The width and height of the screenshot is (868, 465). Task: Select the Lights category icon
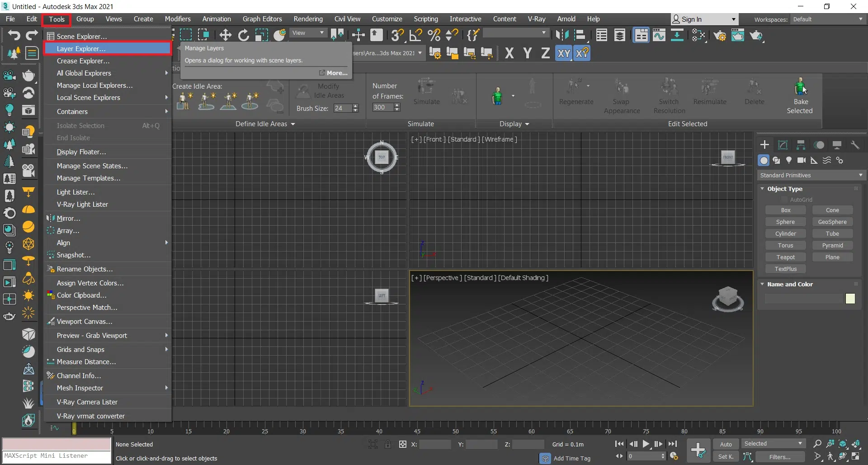789,160
